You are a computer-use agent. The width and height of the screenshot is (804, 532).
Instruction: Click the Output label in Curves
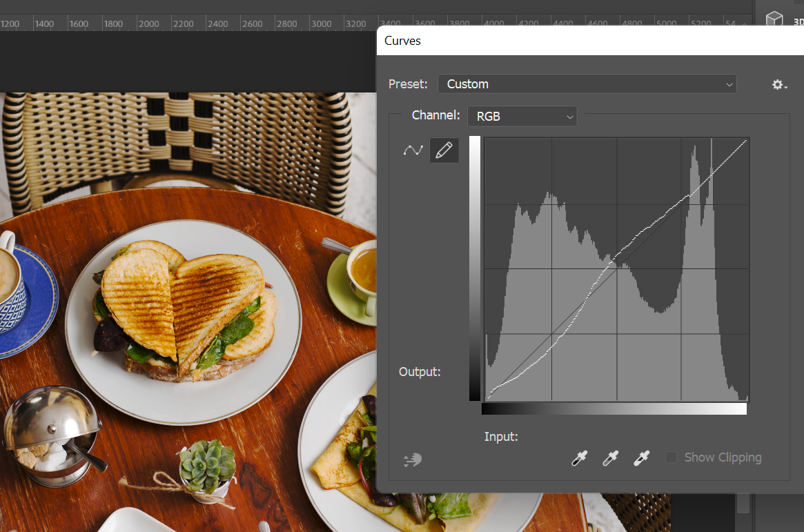pyautogui.click(x=420, y=372)
